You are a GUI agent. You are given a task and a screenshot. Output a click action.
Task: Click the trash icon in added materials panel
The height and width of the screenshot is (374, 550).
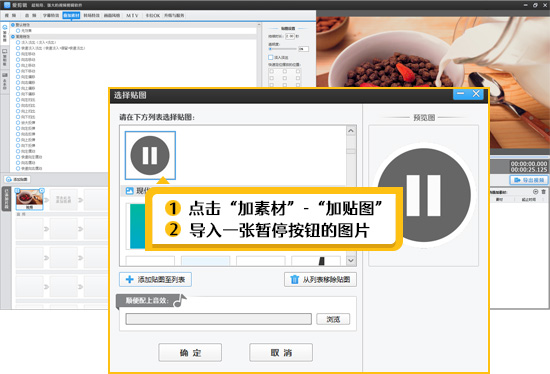[x=543, y=192]
